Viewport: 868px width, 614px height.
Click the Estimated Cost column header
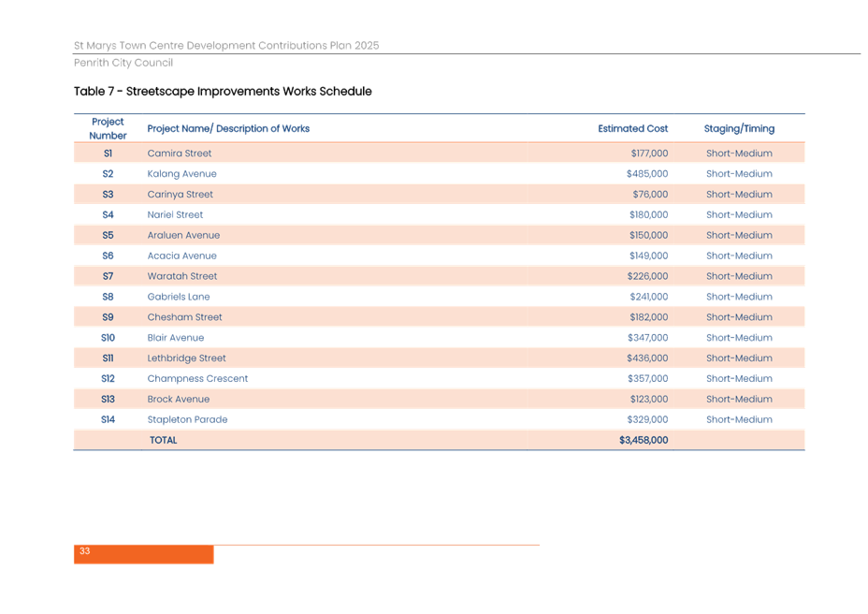pyautogui.click(x=633, y=128)
